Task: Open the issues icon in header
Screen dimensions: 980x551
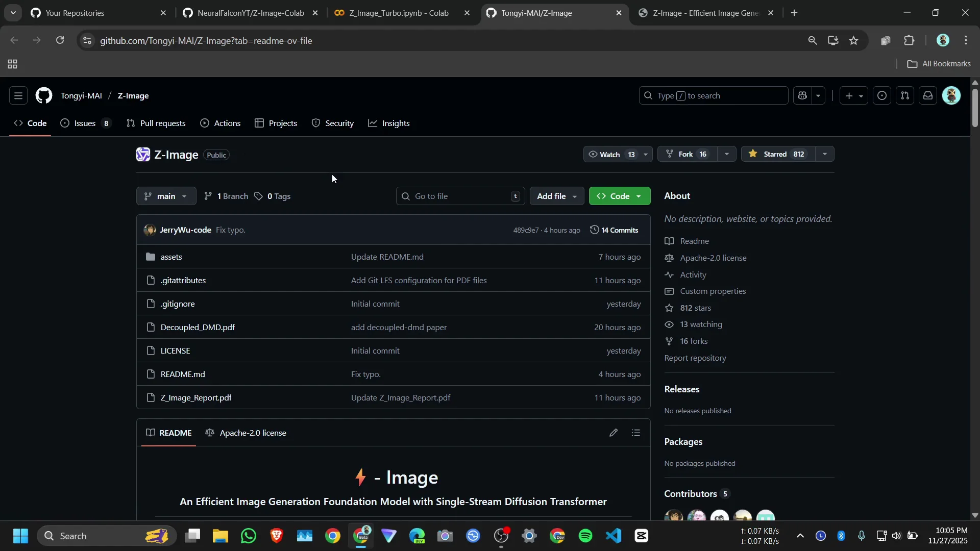Action: 882,96
